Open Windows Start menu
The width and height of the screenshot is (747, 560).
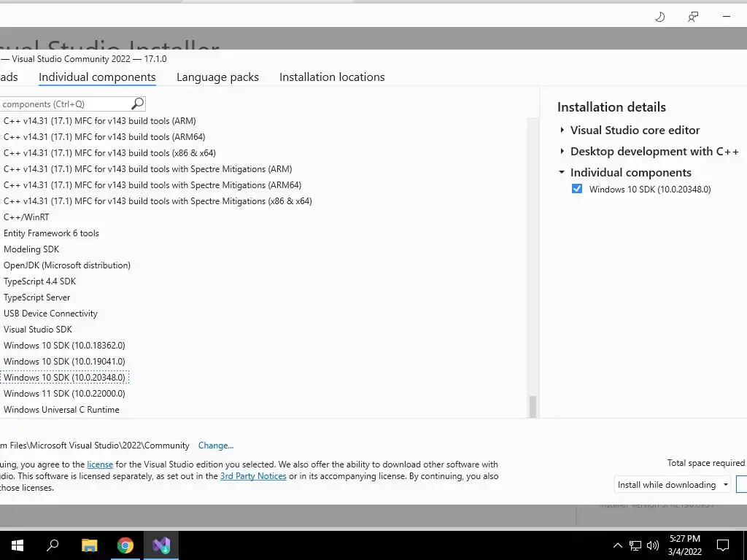[x=18, y=545]
